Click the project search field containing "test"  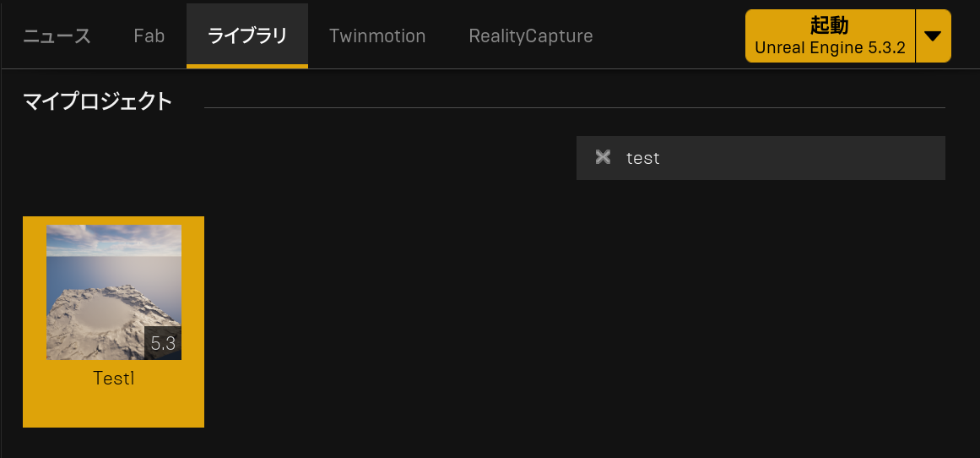[x=760, y=158]
